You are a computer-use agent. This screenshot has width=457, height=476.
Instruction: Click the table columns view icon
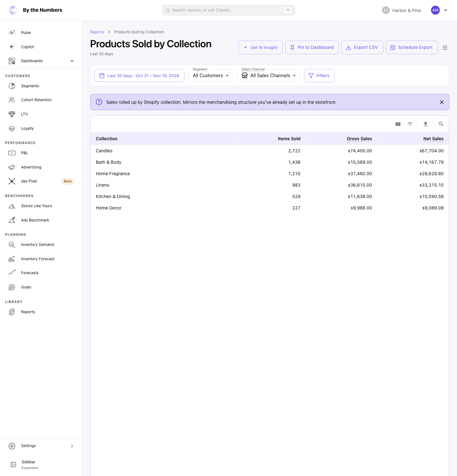tap(398, 124)
